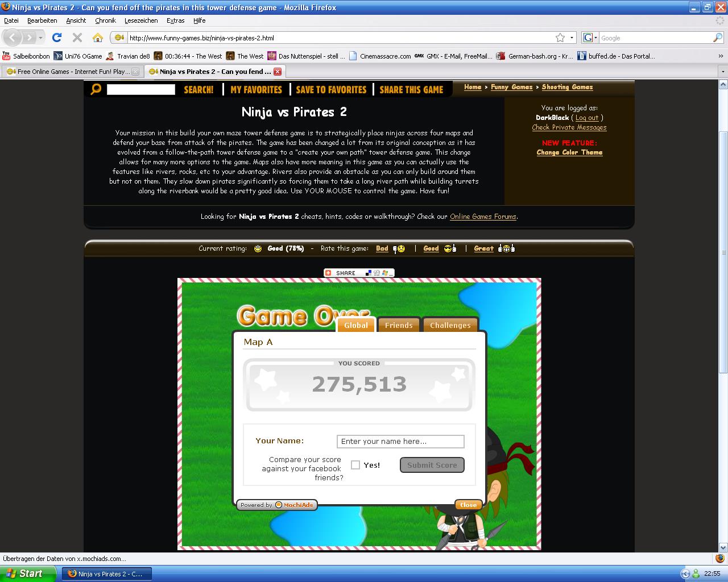Open the Extras menu

click(175, 20)
